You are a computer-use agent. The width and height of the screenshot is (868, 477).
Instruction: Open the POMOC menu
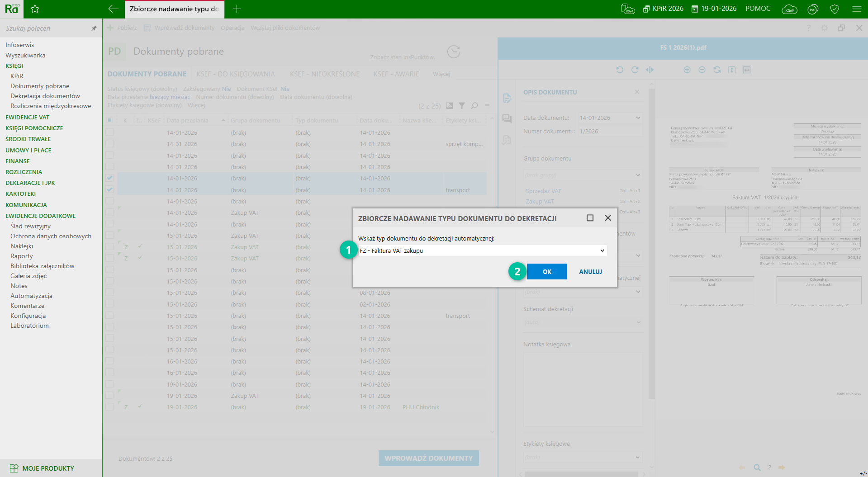(758, 9)
